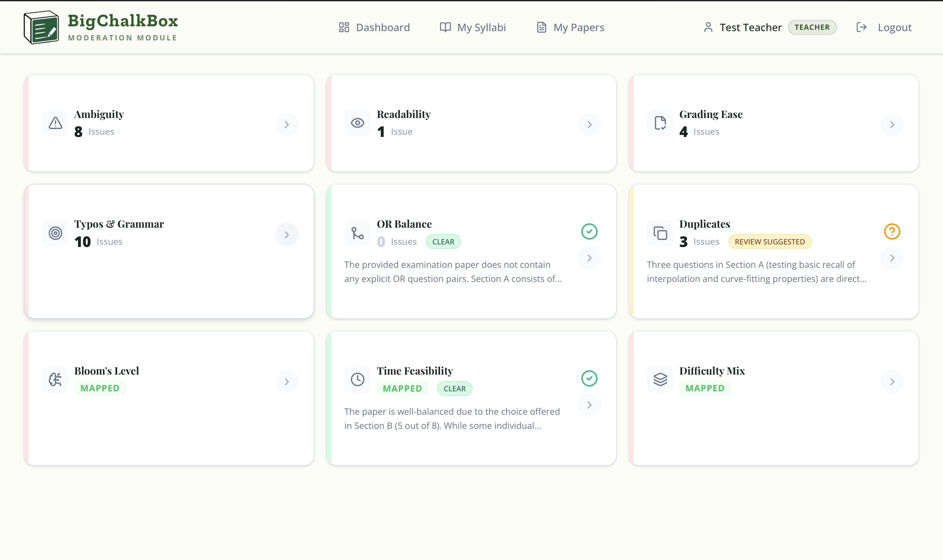
Task: Click the Grading Ease card title
Action: (710, 114)
